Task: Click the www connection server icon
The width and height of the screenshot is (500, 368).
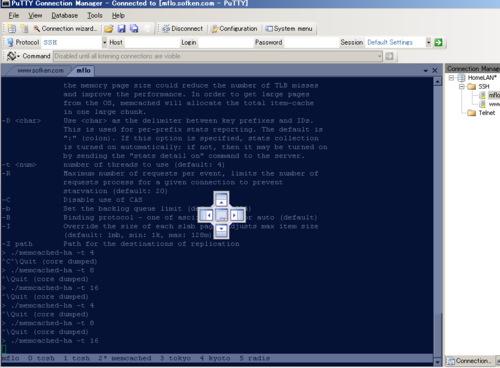Action: pos(482,104)
